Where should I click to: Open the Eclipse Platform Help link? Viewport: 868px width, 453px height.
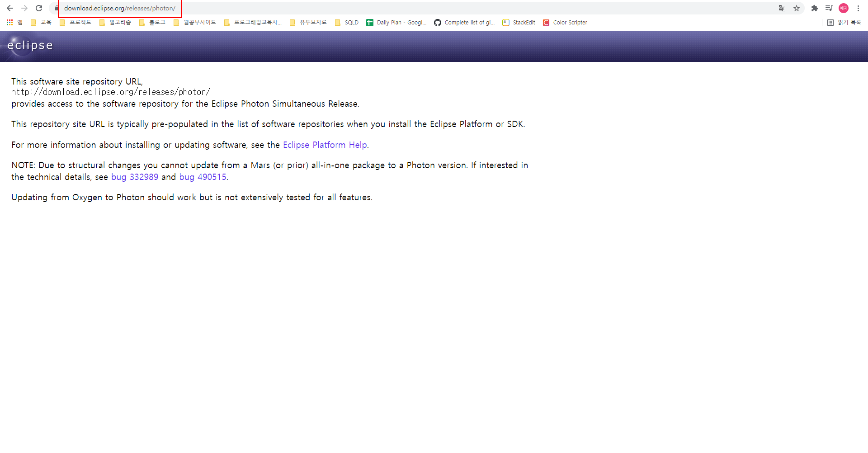coord(325,145)
